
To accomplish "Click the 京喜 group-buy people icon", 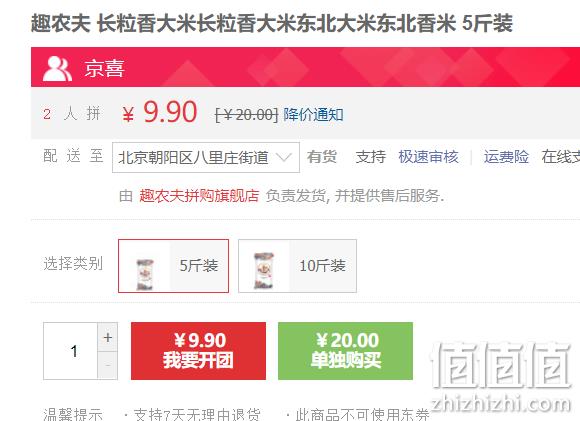I will (x=57, y=68).
